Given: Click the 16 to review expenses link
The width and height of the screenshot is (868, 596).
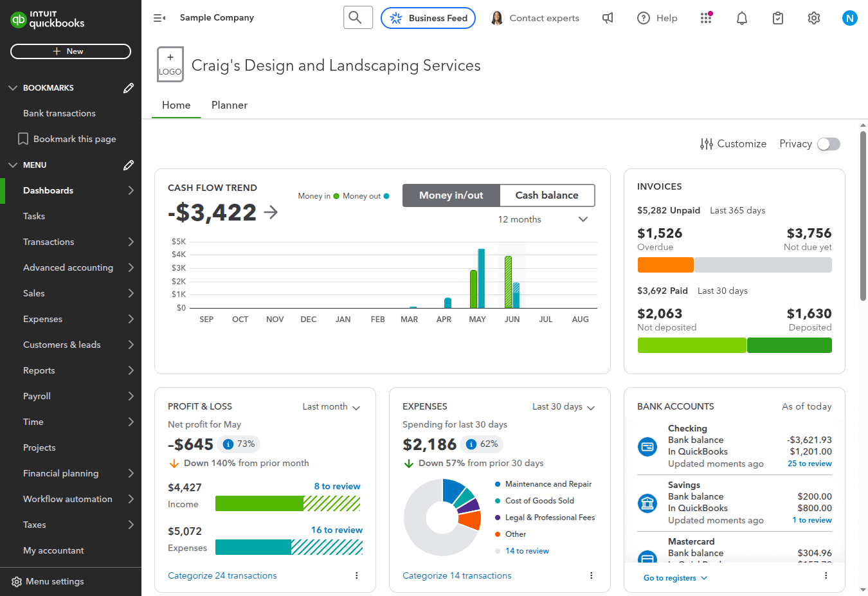Looking at the screenshot, I should pos(337,530).
